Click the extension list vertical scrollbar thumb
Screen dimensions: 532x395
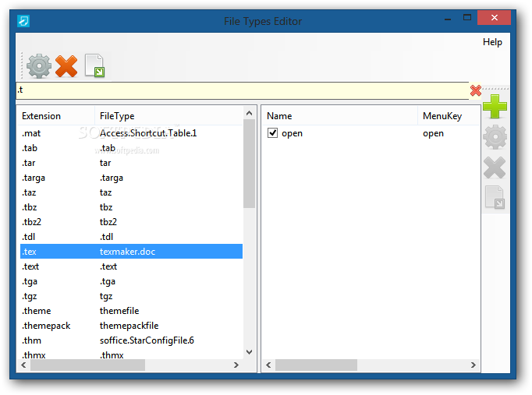(x=249, y=164)
